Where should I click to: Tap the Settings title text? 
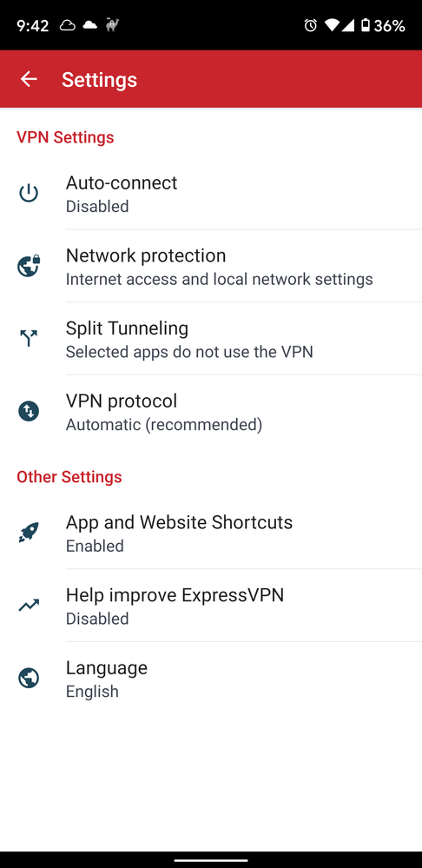pos(100,80)
